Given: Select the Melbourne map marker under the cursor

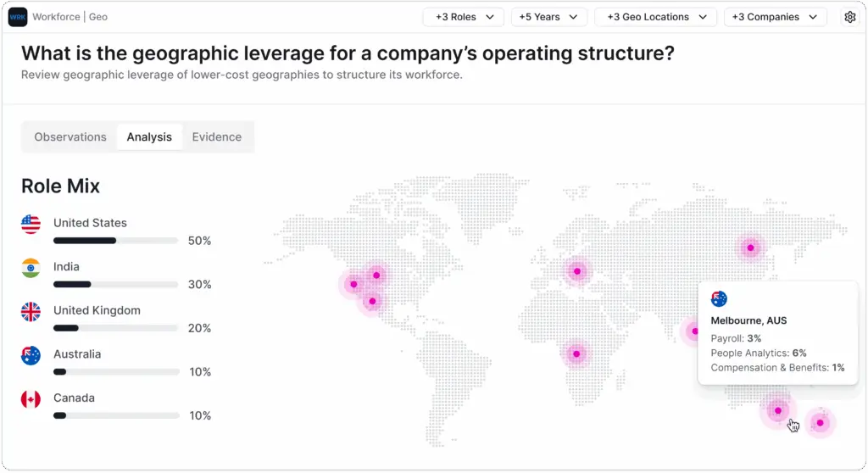Looking at the screenshot, I should (x=778, y=411).
